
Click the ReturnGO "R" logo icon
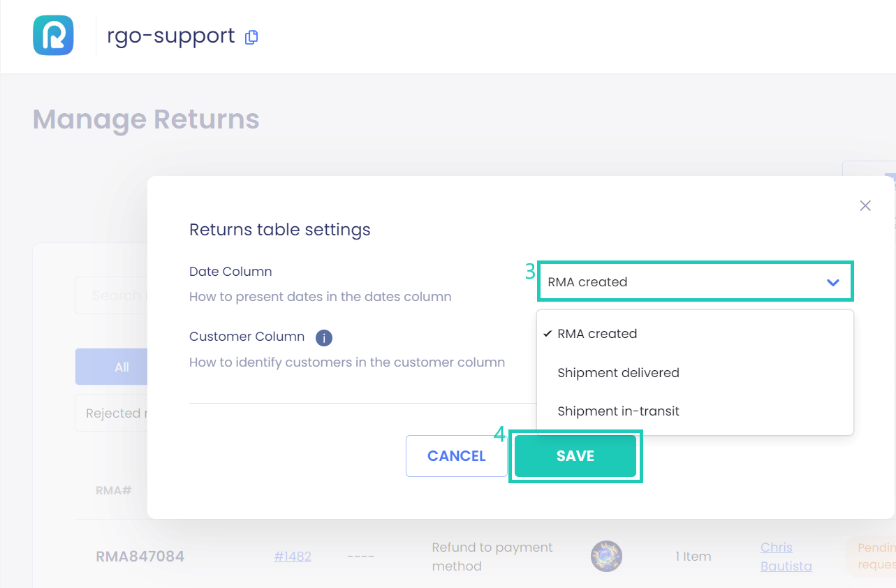click(53, 35)
